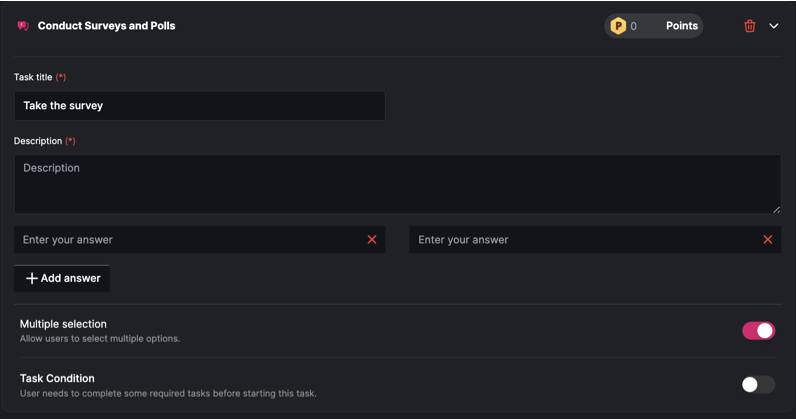796x419 pixels.
Task: Collapse the Conduct Surveys and Polls panel
Action: [774, 26]
